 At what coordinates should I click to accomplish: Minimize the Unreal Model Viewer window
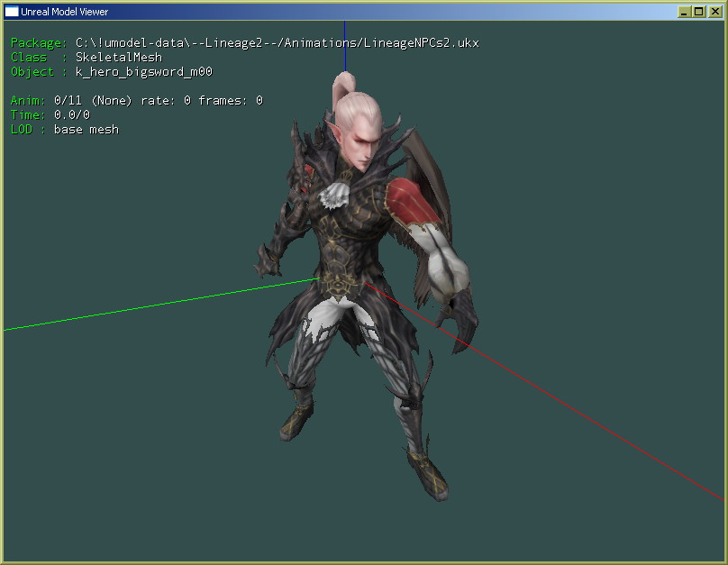(684, 12)
